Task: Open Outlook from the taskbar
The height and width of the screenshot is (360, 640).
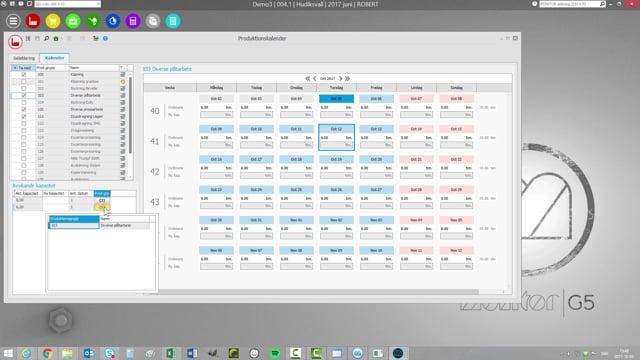Action: pyautogui.click(x=89, y=353)
